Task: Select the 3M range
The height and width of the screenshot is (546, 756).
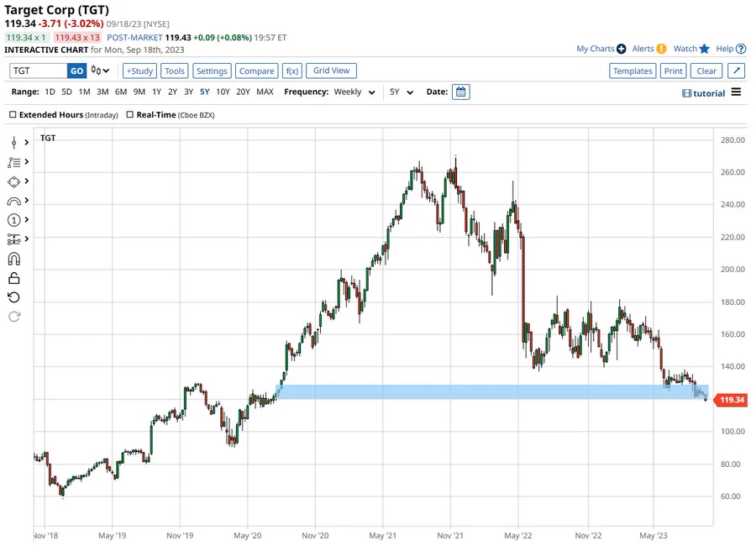Action: pyautogui.click(x=102, y=92)
